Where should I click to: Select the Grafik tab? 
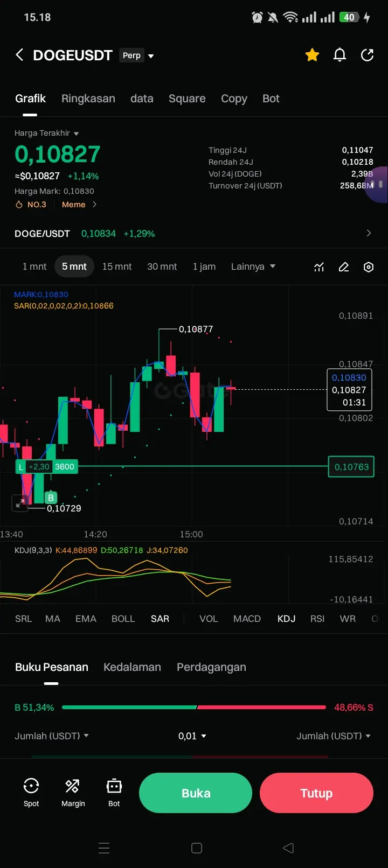coord(30,99)
